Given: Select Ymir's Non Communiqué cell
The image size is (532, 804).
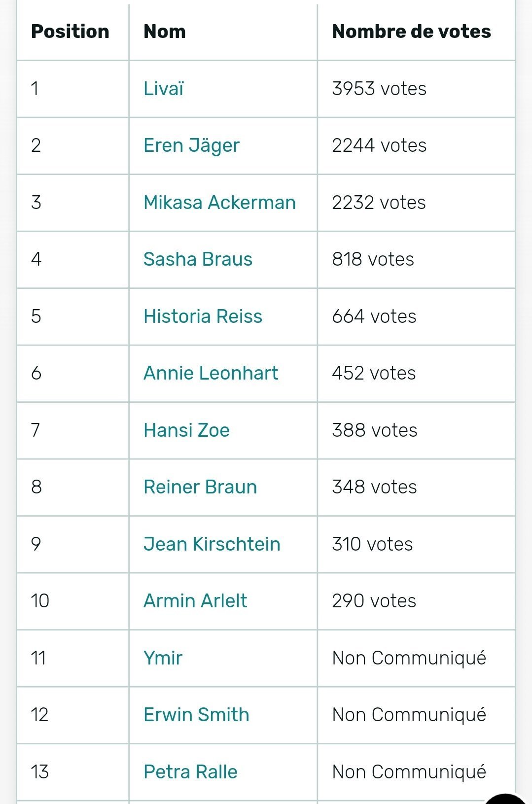Looking at the screenshot, I should click(x=416, y=658).
